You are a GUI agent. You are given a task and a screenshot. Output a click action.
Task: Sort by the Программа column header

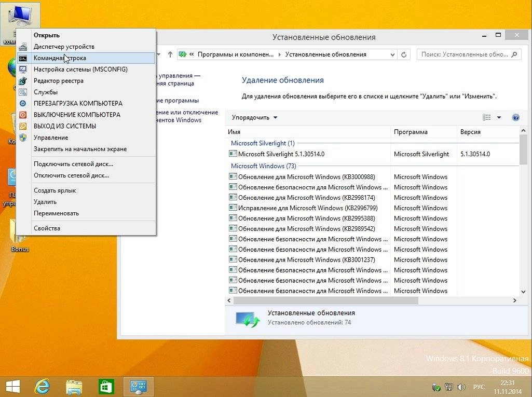[x=424, y=132]
